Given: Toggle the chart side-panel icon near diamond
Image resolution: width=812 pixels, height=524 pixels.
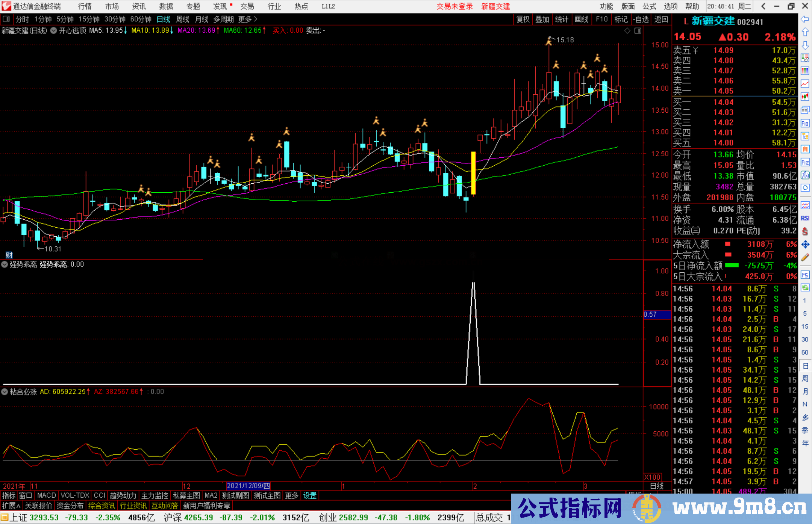Looking at the screenshot, I should tap(638, 31).
